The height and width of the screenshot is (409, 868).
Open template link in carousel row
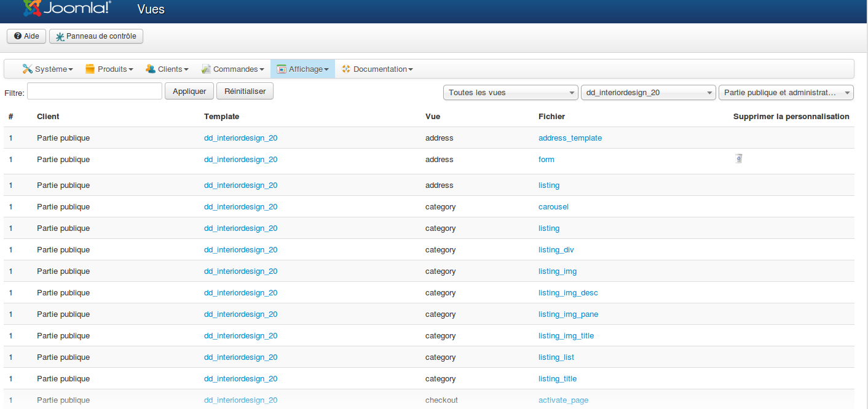tap(240, 207)
